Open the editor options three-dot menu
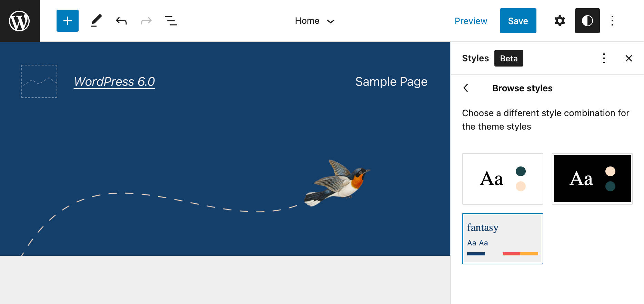Viewport: 644px width, 304px height. [612, 21]
